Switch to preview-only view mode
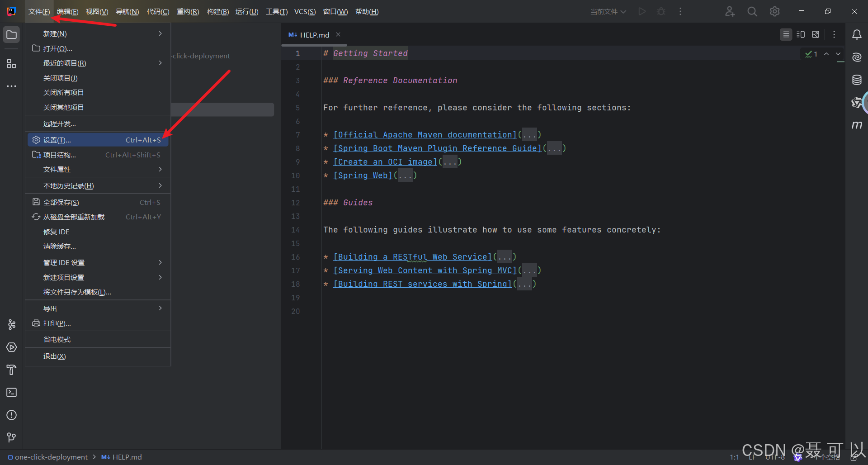Image resolution: width=868 pixels, height=465 pixels. 816,34
